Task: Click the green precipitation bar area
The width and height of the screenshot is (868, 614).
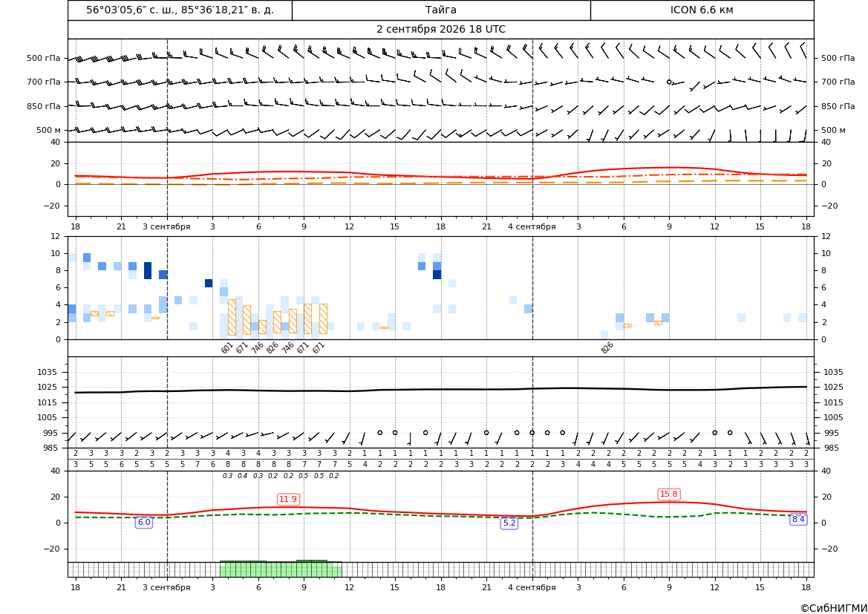Action: (x=281, y=569)
